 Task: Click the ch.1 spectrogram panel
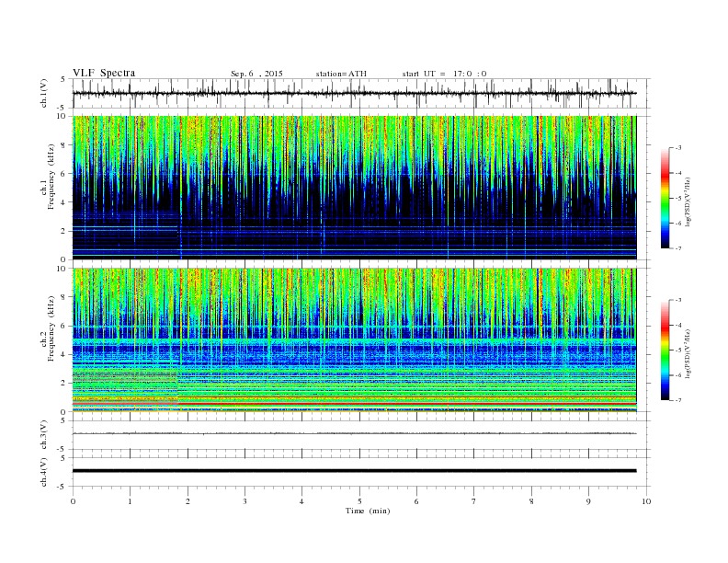tap(354, 188)
